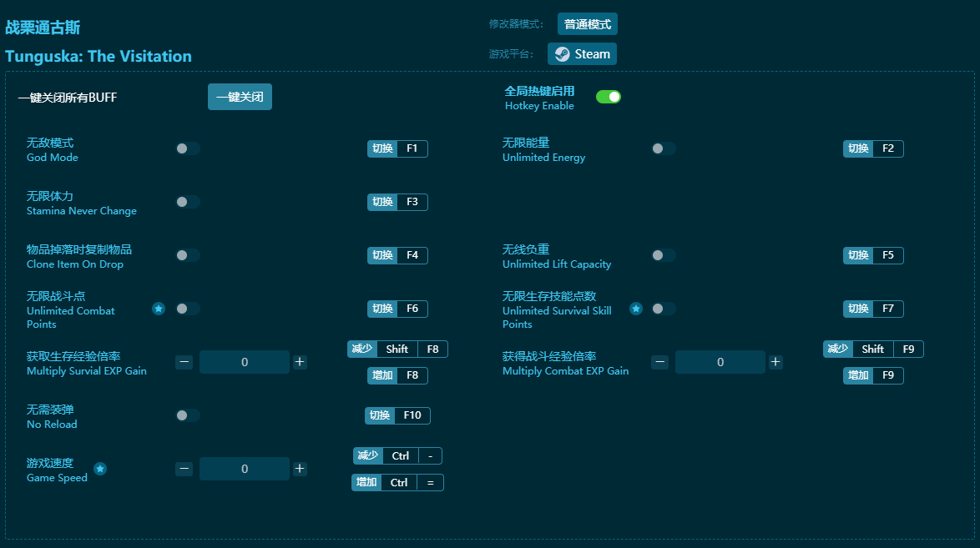Click the star icon beside Unlimited Survival Skill Points
The width and height of the screenshot is (980, 548).
636,309
